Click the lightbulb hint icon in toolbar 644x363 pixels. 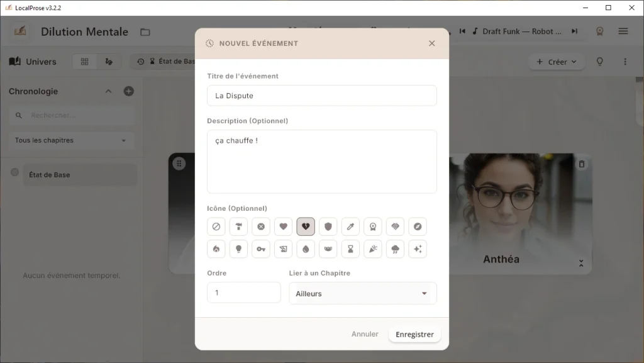[599, 62]
